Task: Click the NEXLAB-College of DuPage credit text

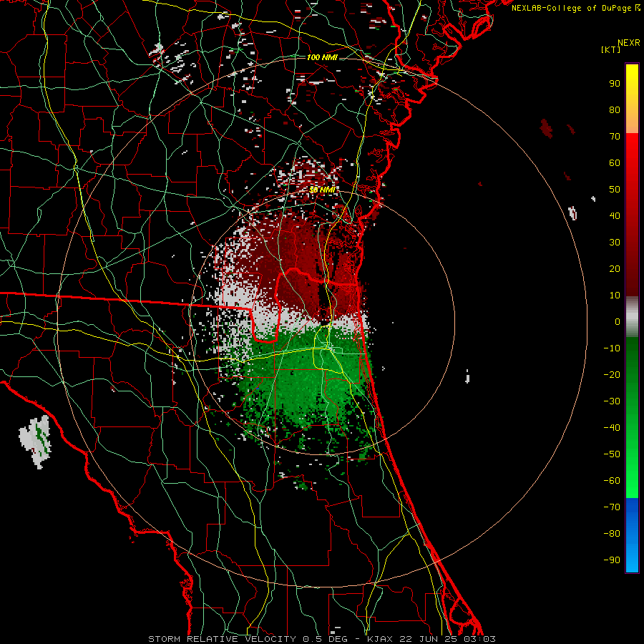Action: (571, 8)
